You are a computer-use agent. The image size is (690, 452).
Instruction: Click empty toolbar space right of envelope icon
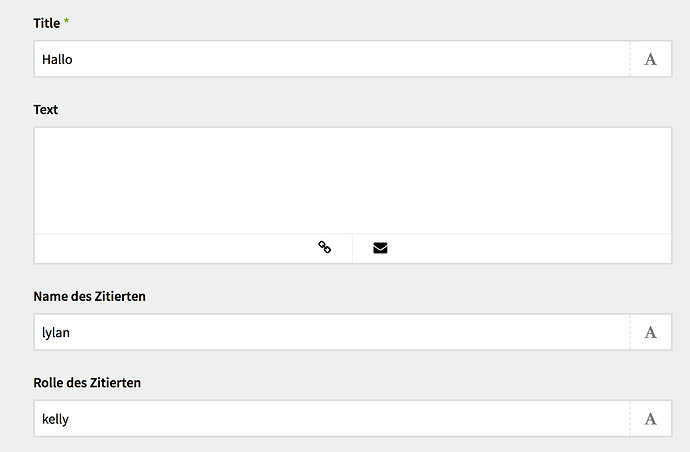530,248
